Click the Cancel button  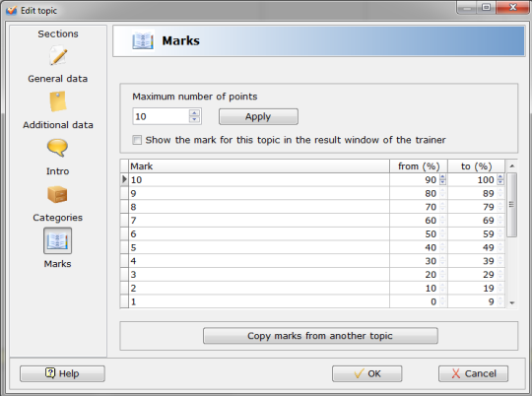[473, 373]
